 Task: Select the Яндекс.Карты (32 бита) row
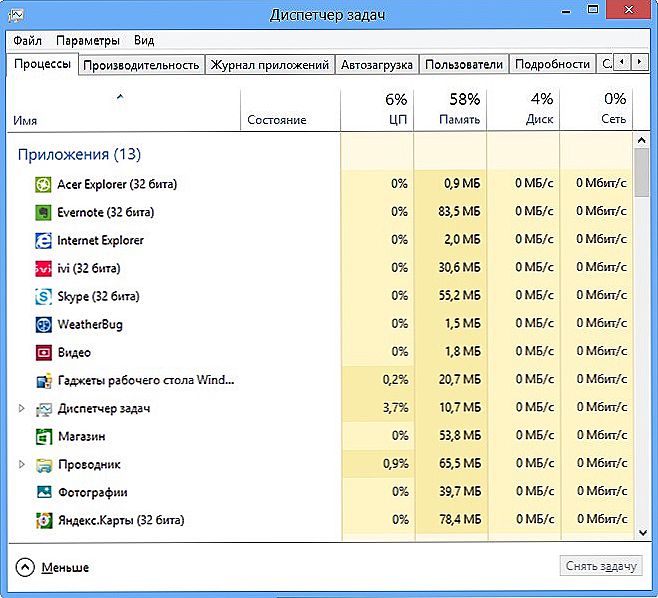(x=320, y=520)
